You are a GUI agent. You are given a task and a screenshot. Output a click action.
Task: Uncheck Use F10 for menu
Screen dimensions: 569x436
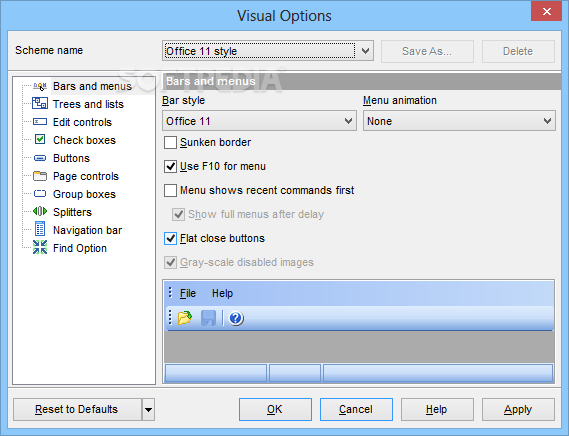pos(171,166)
